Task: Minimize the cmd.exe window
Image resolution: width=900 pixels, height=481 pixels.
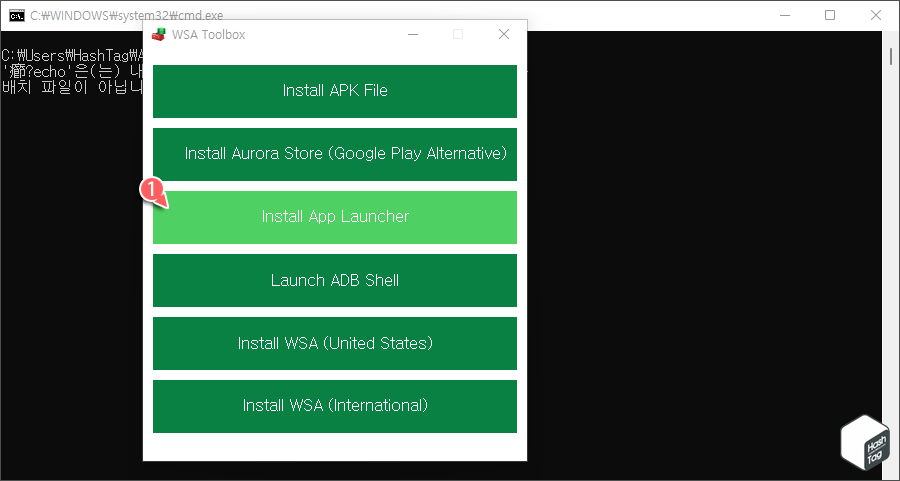Action: [x=785, y=15]
